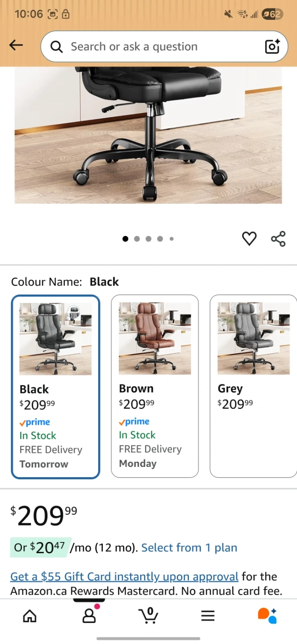Tap the main office chair product image
The height and width of the screenshot is (644, 297).
(148, 135)
